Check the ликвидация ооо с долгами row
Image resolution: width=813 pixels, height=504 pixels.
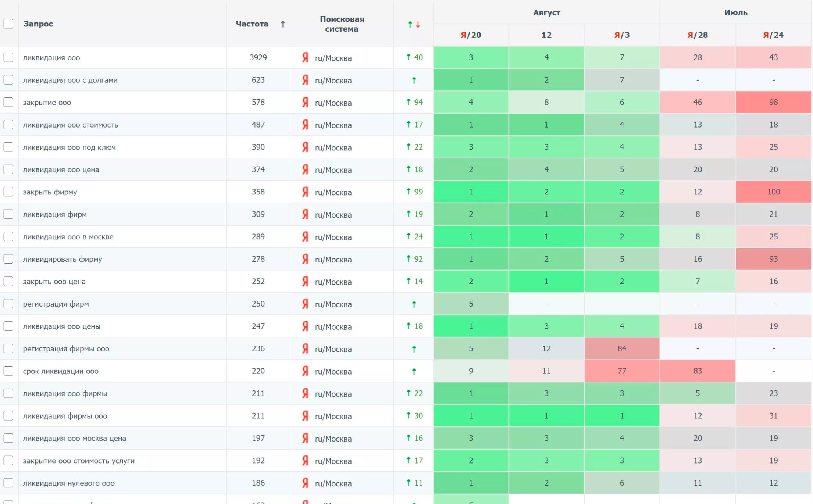(x=8, y=80)
